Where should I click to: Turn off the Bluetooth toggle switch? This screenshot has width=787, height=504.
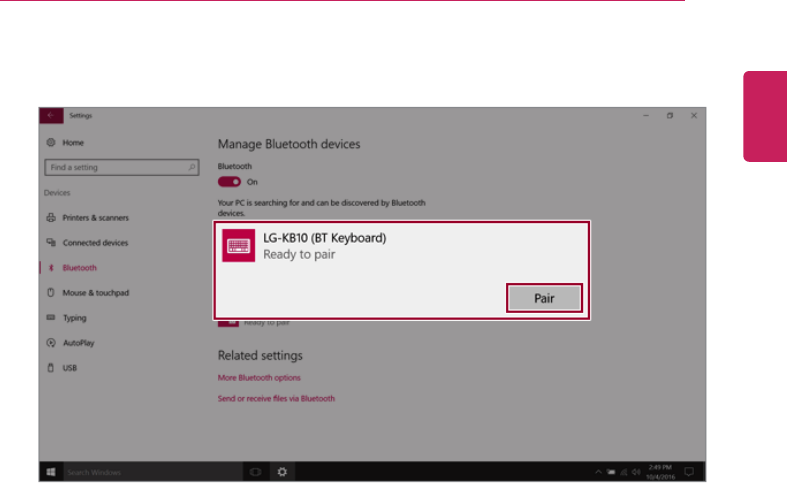[x=229, y=182]
